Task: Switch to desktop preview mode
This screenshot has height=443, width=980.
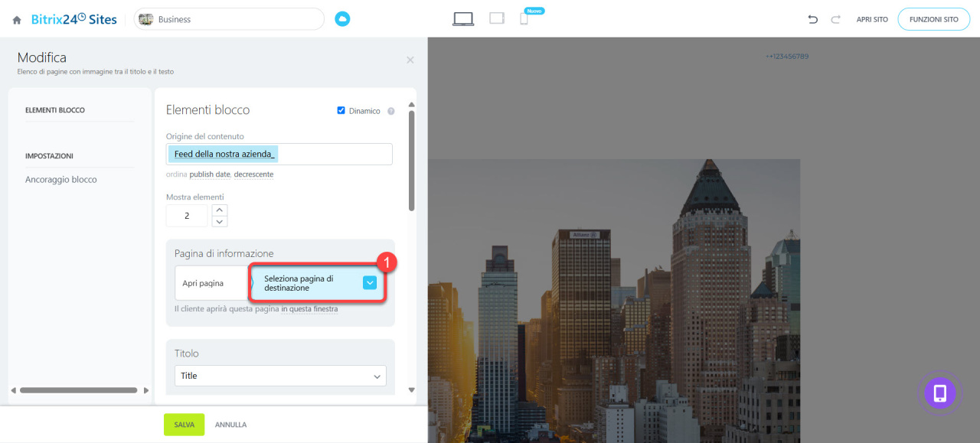Action: tap(463, 19)
